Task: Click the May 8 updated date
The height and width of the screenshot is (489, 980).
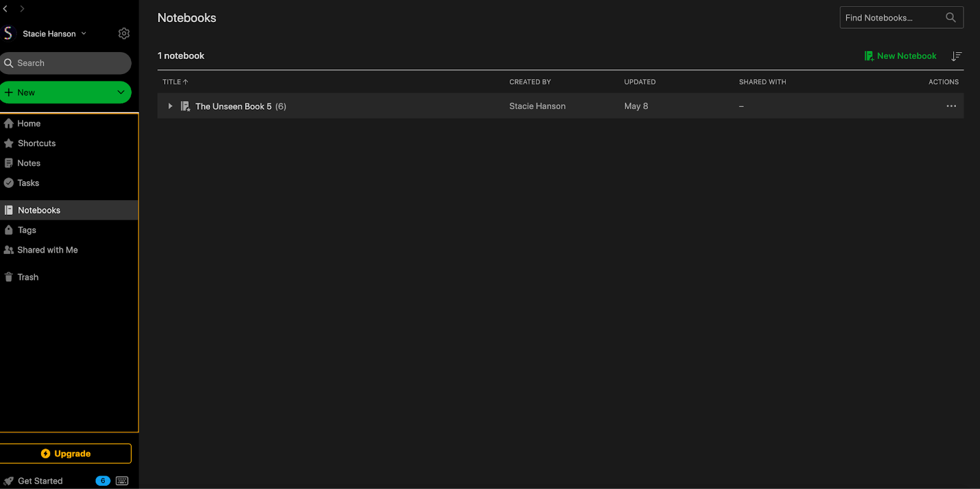Action: pyautogui.click(x=636, y=106)
